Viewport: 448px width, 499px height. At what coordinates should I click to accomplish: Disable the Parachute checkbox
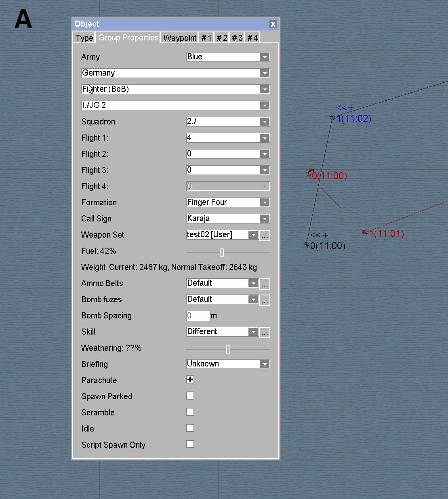[x=190, y=379]
